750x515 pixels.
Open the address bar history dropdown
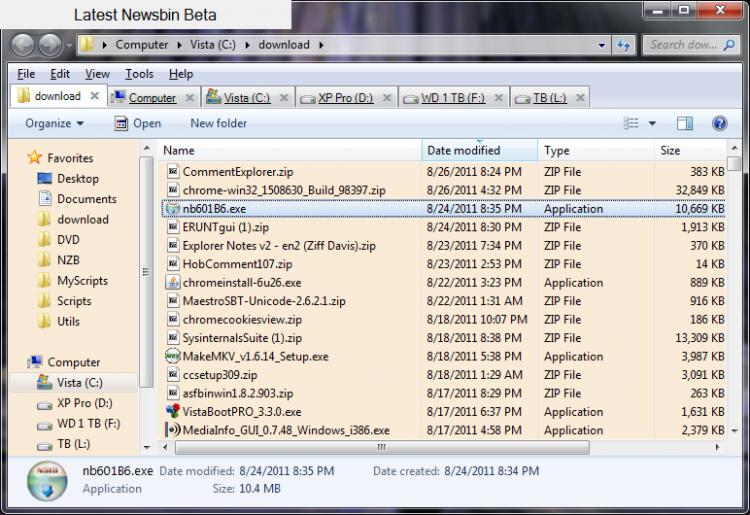(x=602, y=45)
